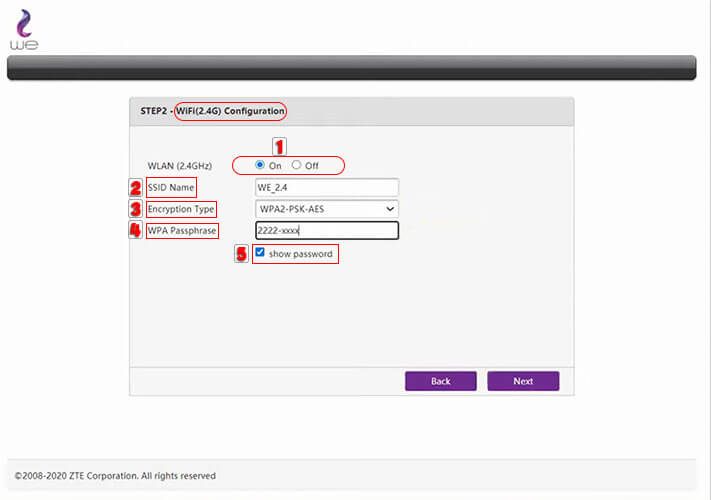Open the Encryption Type dropdown
711x500 pixels.
coord(326,209)
